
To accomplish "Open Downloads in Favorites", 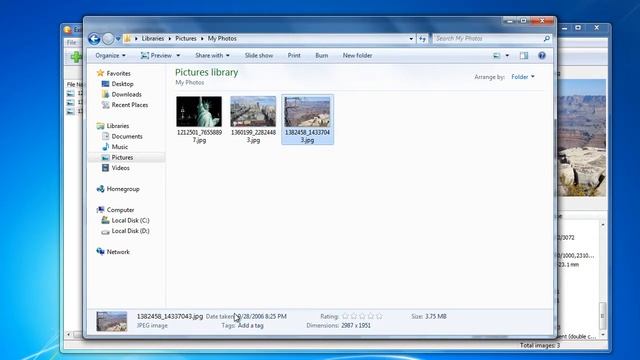I will [x=127, y=94].
